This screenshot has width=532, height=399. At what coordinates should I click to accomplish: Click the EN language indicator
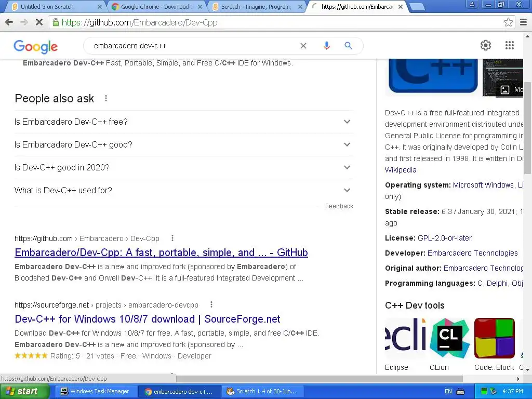[x=448, y=392]
